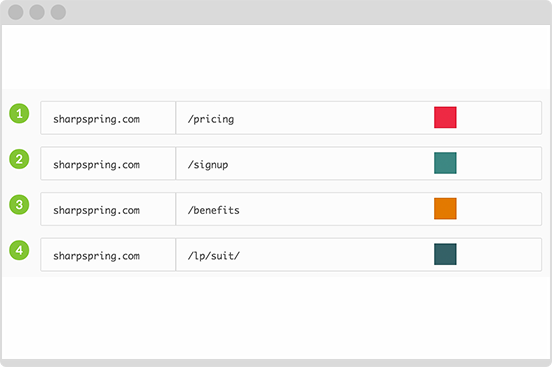Select the red color swatch for /pricing
The height and width of the screenshot is (368, 552).
tap(445, 117)
